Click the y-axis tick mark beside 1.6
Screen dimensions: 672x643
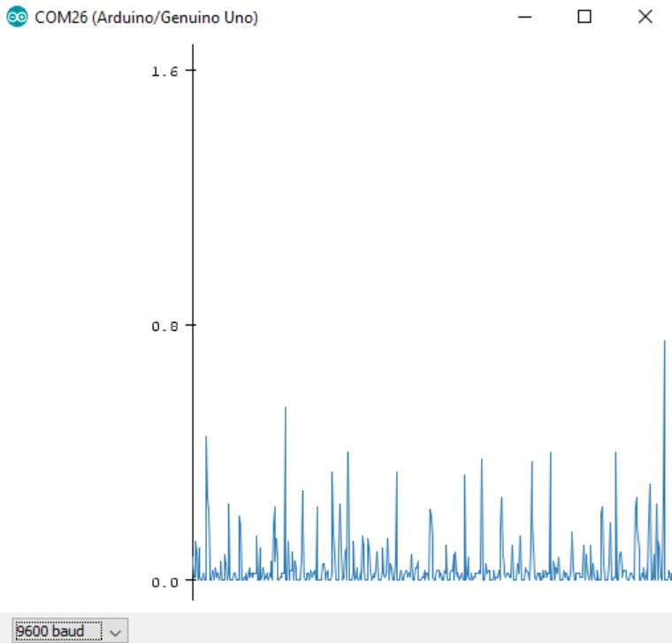pos(188,71)
